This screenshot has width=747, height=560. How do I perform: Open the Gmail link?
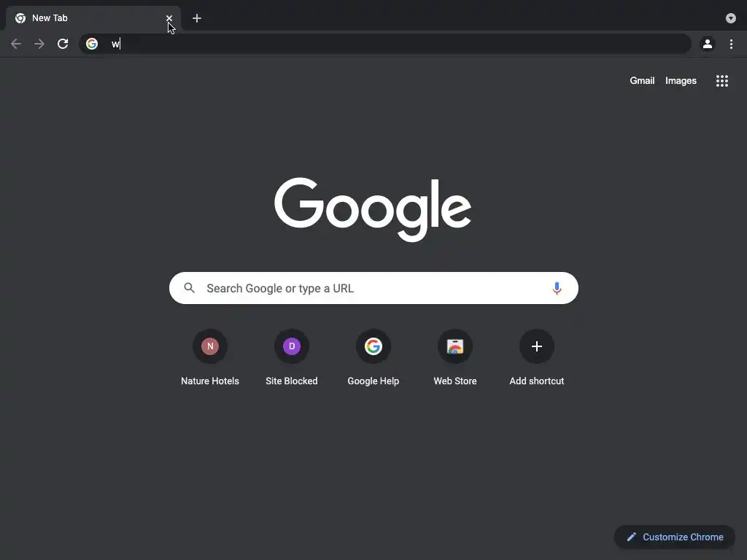(x=642, y=80)
